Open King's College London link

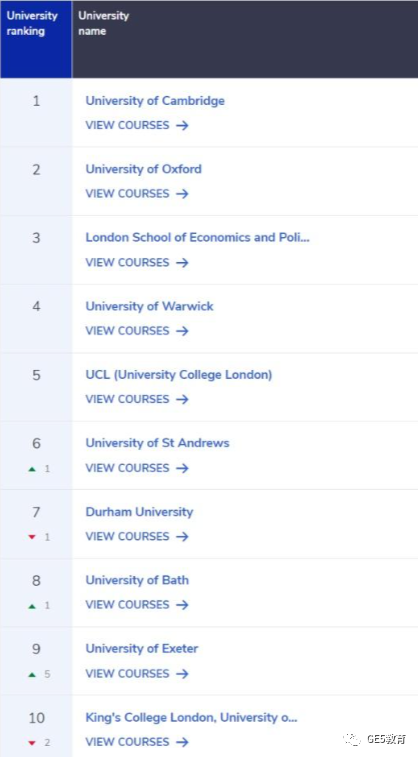click(x=191, y=718)
